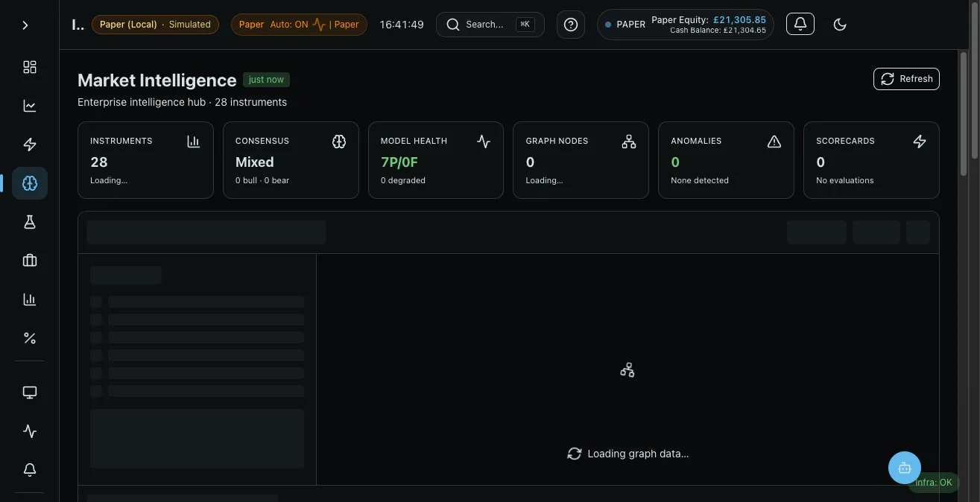Open the percent icon in sidebar
Viewport: 980px width, 502px height.
[x=30, y=338]
